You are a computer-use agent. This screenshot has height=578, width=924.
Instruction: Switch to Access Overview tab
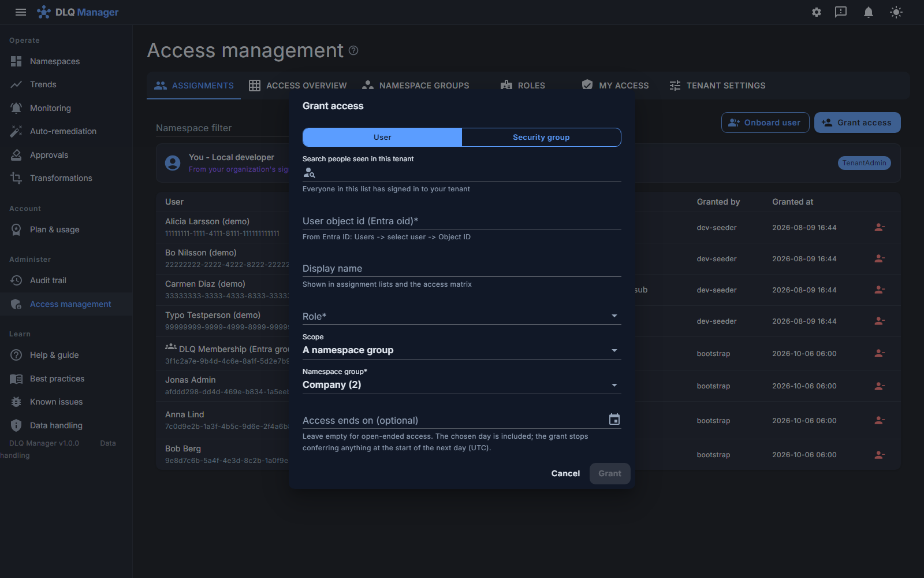pos(298,86)
